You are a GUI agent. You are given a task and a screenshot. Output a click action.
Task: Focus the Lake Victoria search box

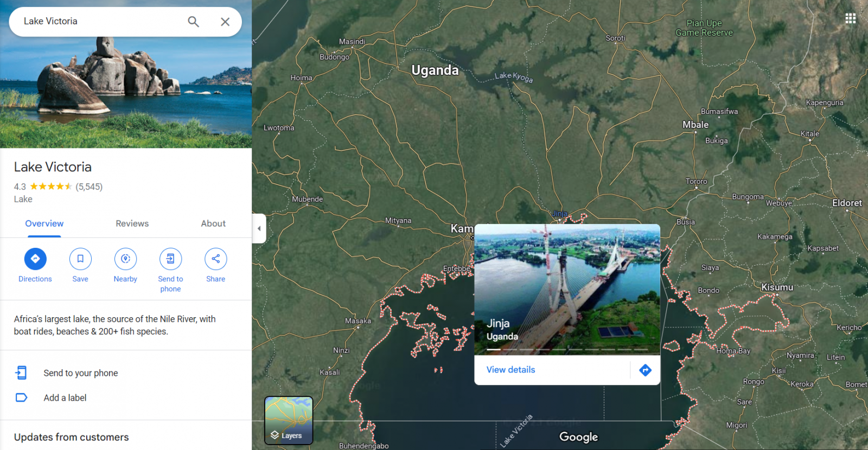pyautogui.click(x=100, y=22)
